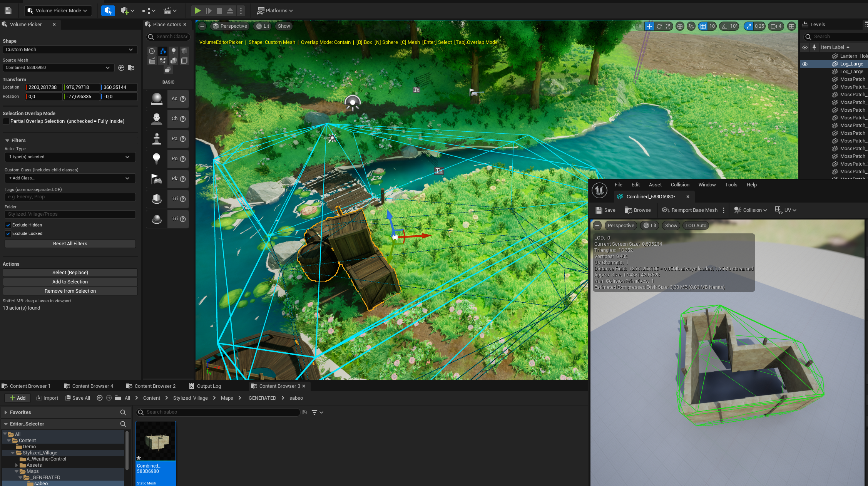Click the Save icon in the Combined mesh editor
Image resolution: width=868 pixels, height=486 pixels.
599,210
